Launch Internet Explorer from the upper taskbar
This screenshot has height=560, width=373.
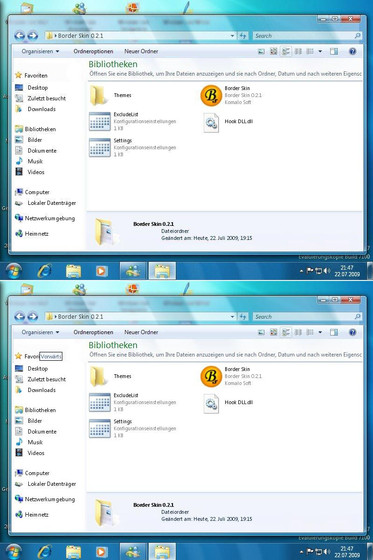pyautogui.click(x=45, y=271)
